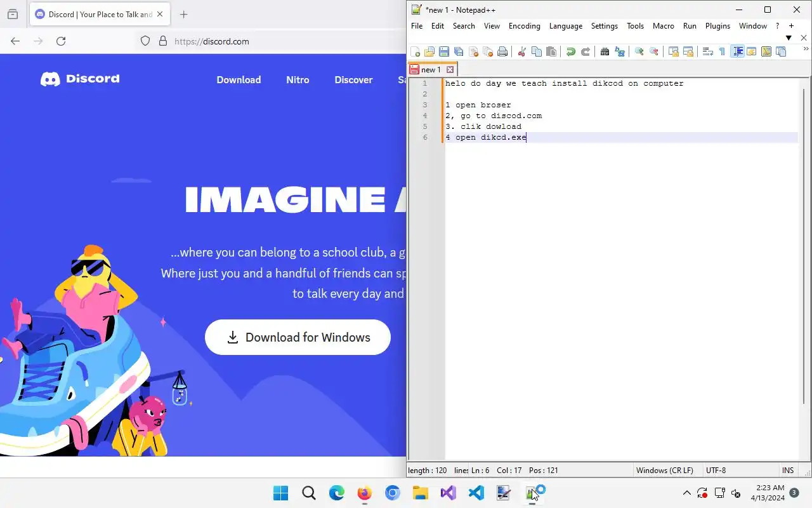Open the ? help menu in Notepad++
Image resolution: width=812 pixels, height=508 pixels.
778,26
